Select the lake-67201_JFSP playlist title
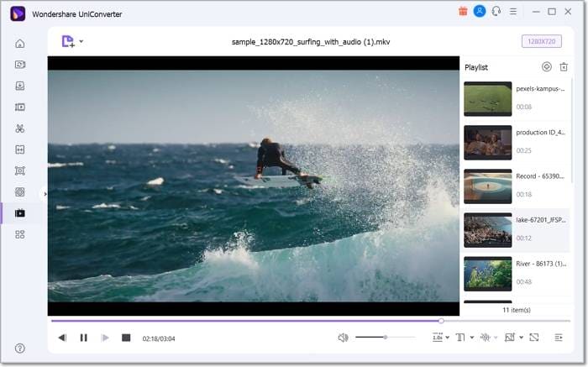This screenshot has height=367, width=588. (x=541, y=220)
